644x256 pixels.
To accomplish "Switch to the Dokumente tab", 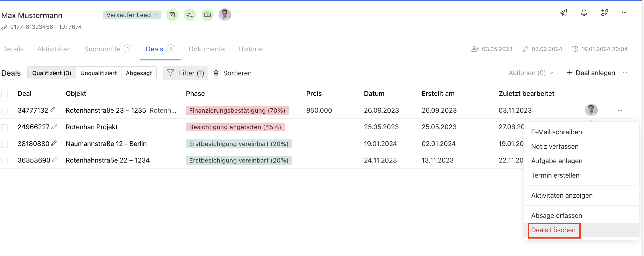I will pyautogui.click(x=207, y=49).
